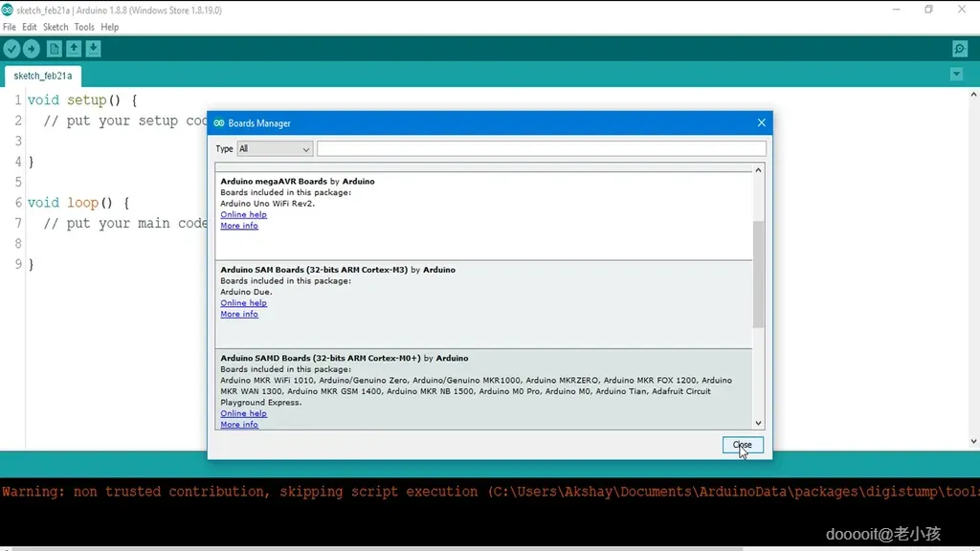The height and width of the screenshot is (551, 980).
Task: Select the Arduino SAMD Boards entry title
Action: point(344,358)
